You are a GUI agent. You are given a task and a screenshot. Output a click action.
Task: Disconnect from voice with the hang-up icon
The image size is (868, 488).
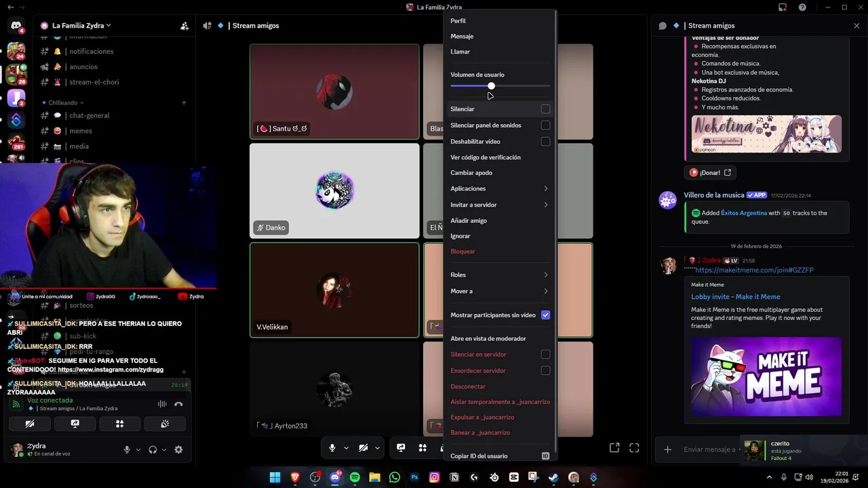coord(178,404)
